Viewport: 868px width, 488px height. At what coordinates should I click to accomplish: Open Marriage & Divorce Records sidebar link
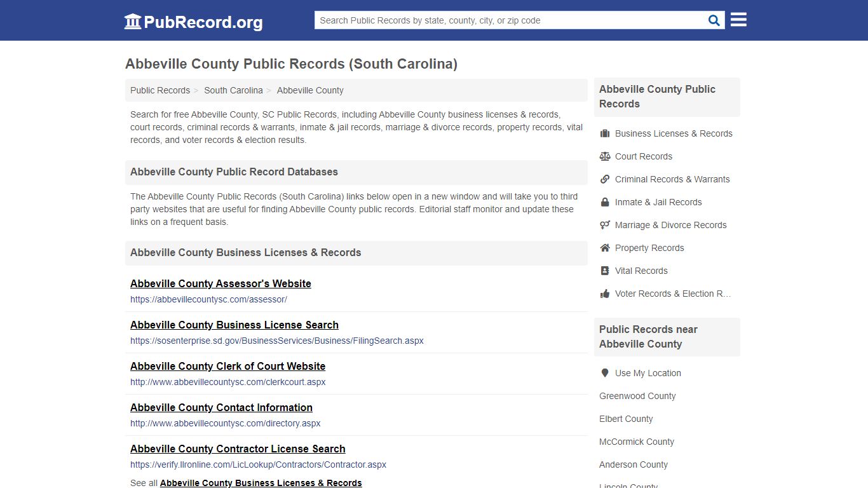pos(670,225)
